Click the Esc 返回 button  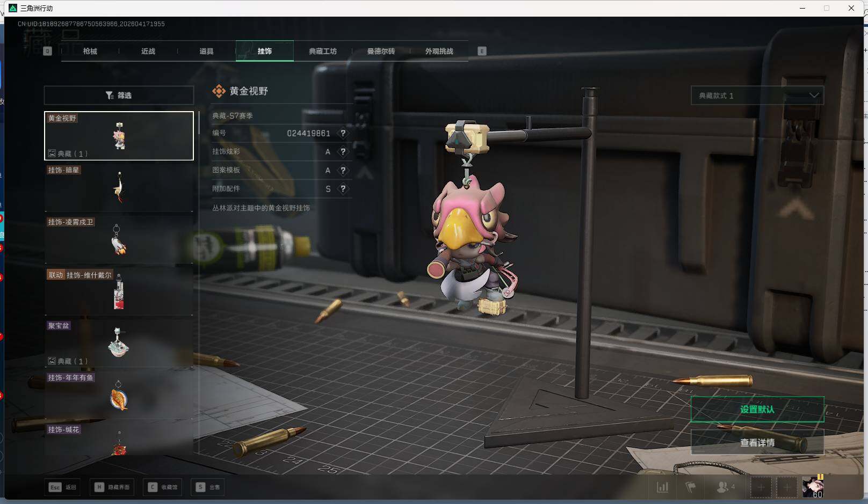[x=63, y=487]
